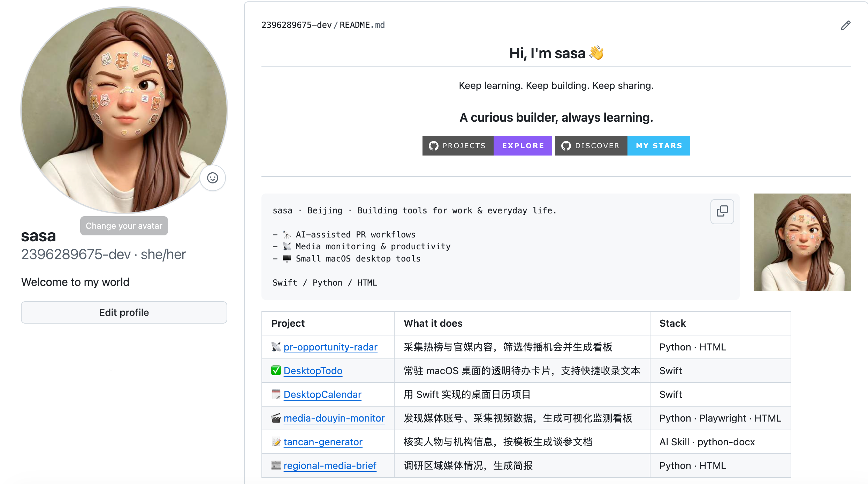Click the copy code block icon
Image resolution: width=868 pixels, height=484 pixels.
722,211
